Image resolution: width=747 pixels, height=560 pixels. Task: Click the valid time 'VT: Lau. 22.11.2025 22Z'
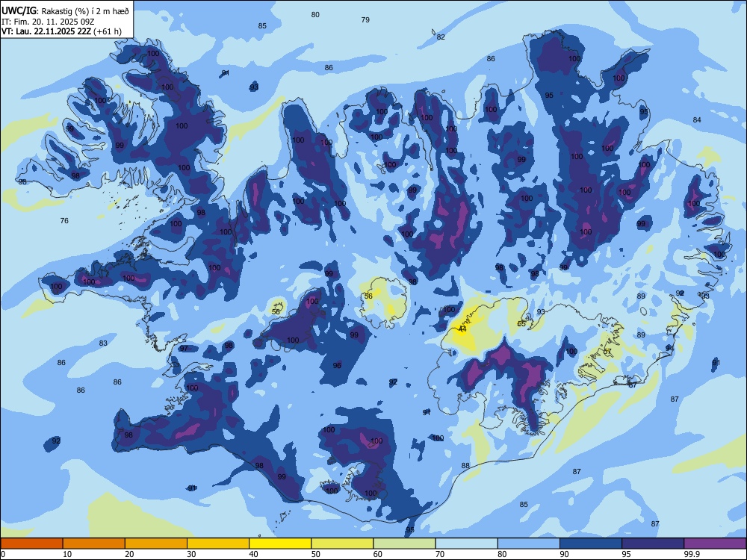[x=46, y=31]
